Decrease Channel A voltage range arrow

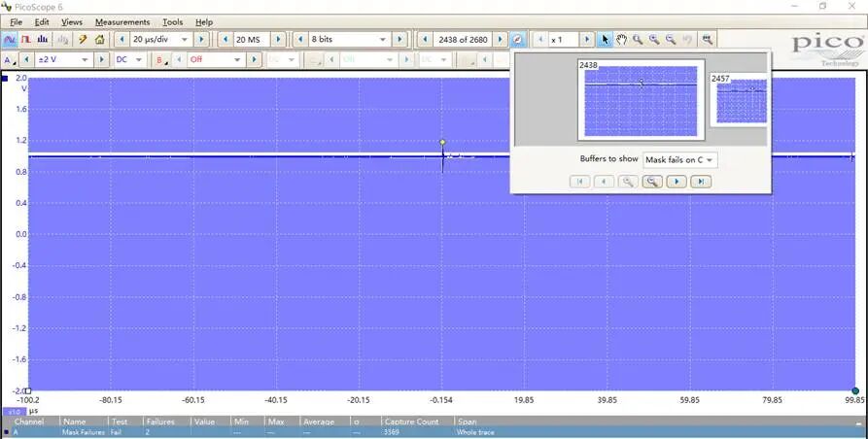tap(27, 59)
